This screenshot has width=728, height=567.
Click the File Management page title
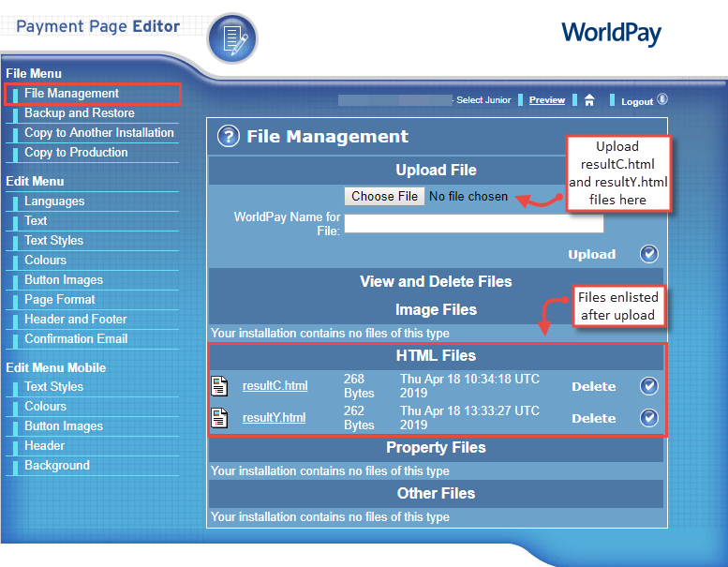click(327, 137)
